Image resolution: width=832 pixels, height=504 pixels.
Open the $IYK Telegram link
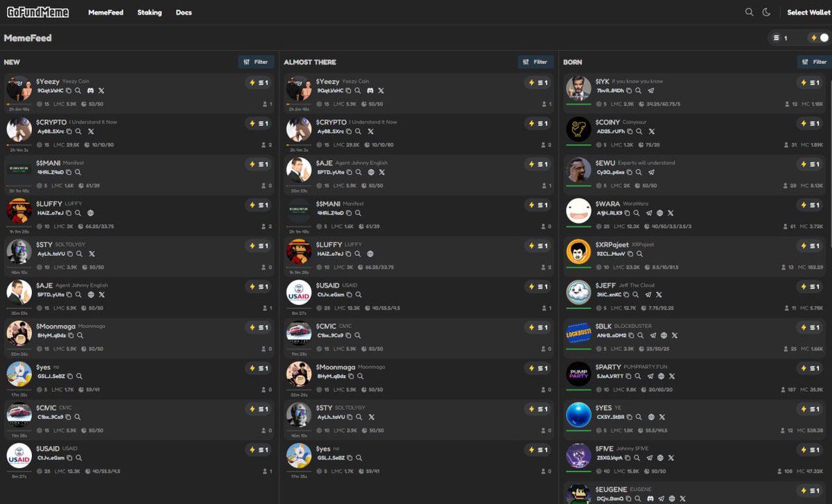tap(650, 91)
